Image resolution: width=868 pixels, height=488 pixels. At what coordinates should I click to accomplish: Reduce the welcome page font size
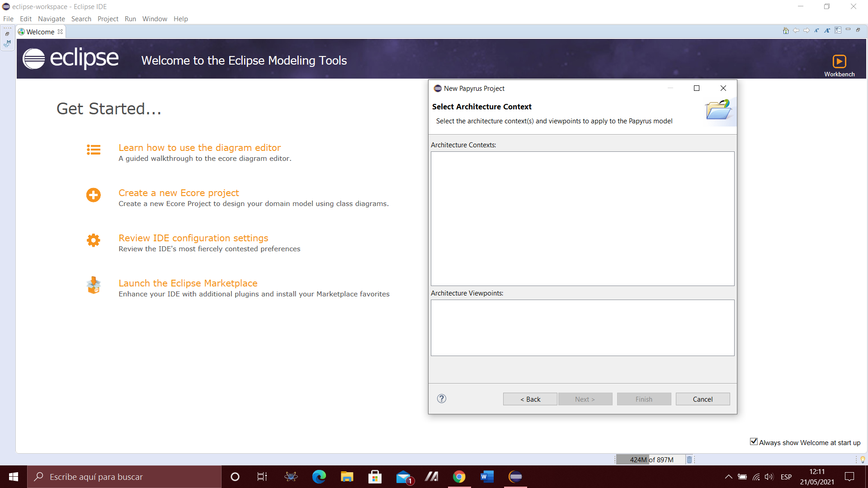coord(816,31)
